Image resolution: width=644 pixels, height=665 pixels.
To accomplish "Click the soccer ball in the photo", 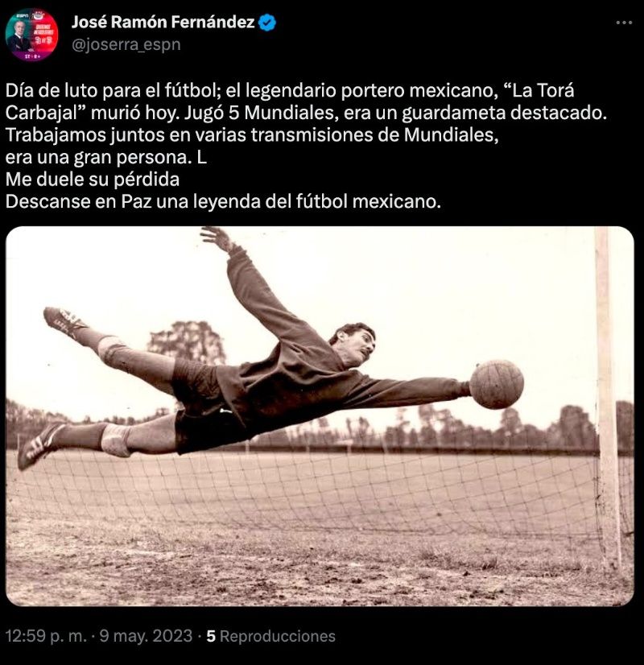I will (497, 384).
